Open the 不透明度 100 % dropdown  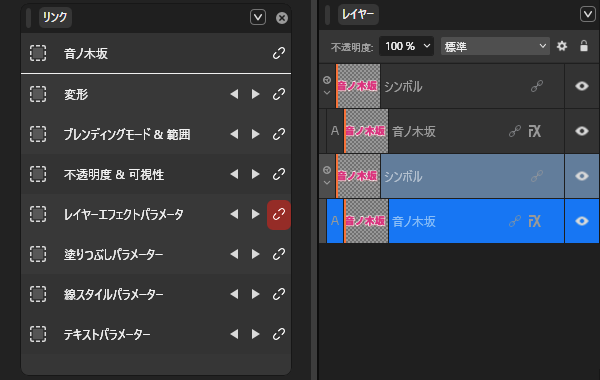(406, 46)
